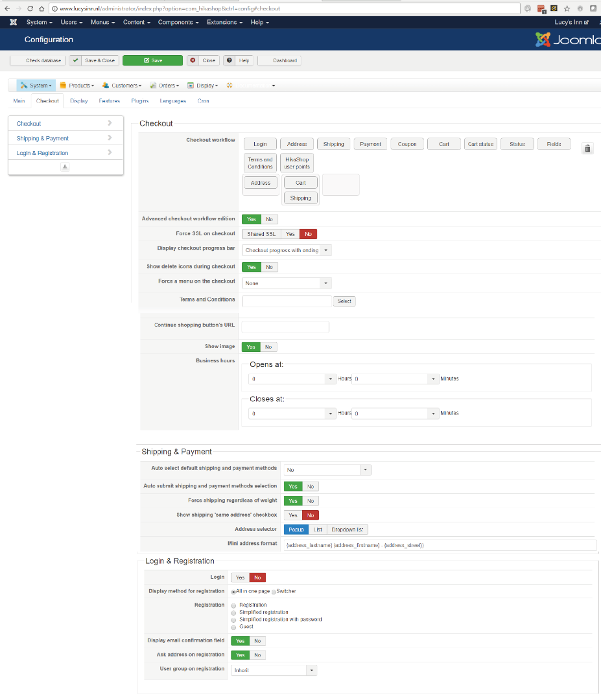Viewport: 601px width, 700px height.
Task: Click the trash icon beside checkout workflow
Action: click(587, 148)
